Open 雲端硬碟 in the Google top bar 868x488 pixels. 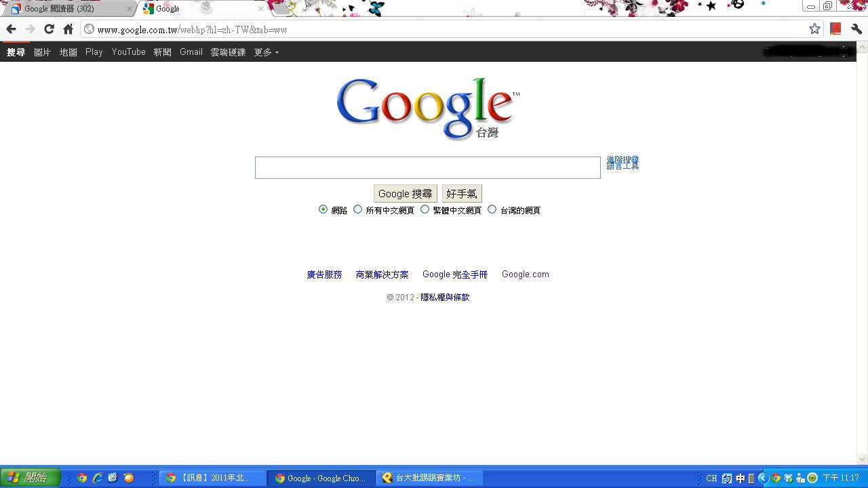(228, 52)
